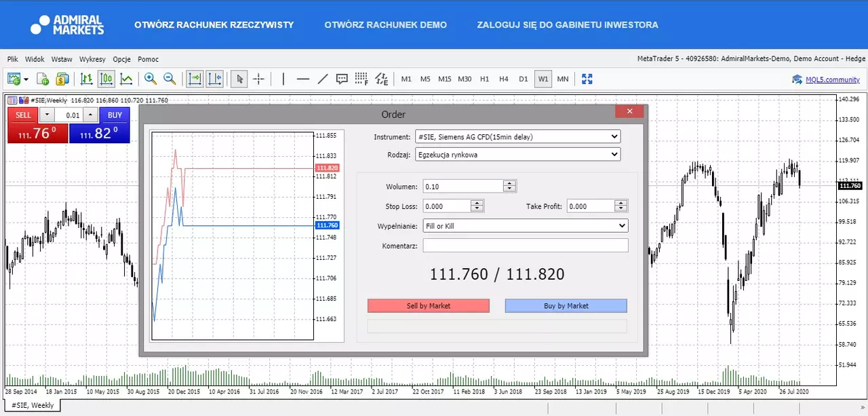This screenshot has width=868, height=416.
Task: Set timeframe to D1
Action: pos(524,79)
